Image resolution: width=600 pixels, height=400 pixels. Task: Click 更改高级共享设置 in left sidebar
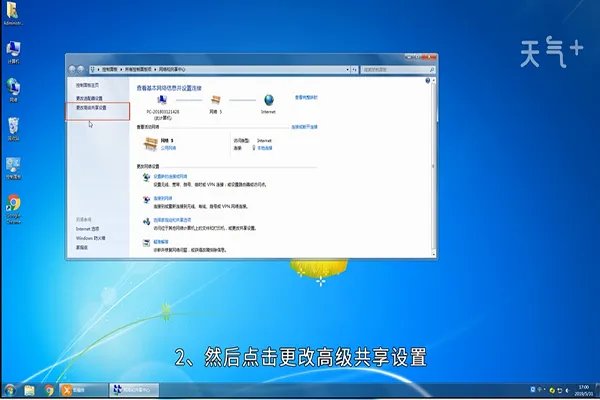click(91, 108)
